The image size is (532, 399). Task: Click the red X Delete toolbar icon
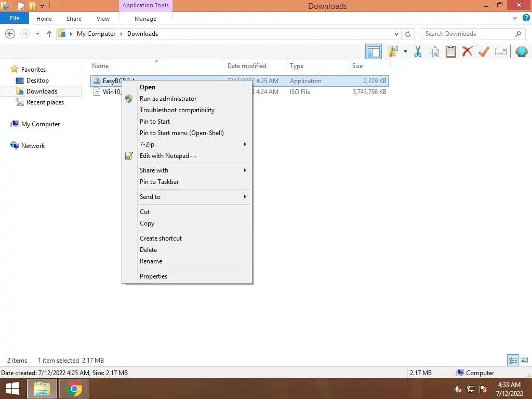click(467, 51)
